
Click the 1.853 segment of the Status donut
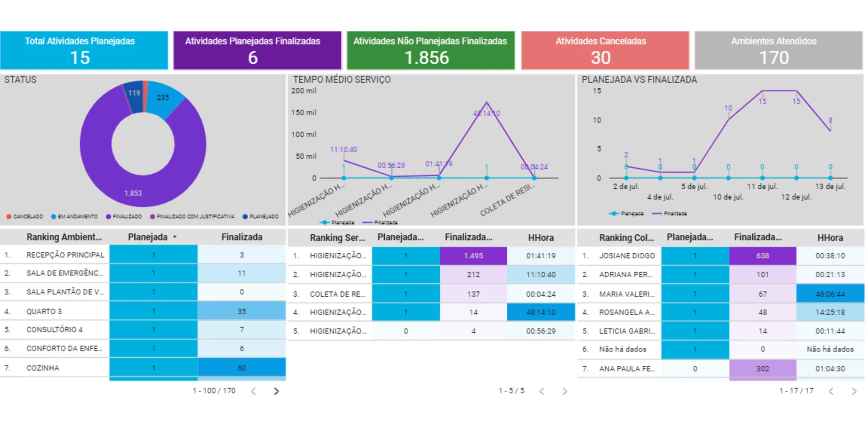pyautogui.click(x=133, y=192)
